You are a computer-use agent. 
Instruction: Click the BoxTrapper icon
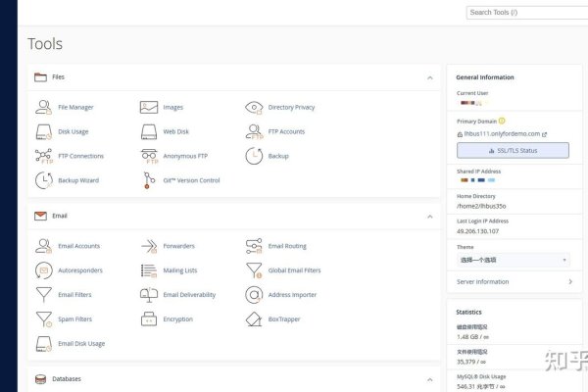253,318
